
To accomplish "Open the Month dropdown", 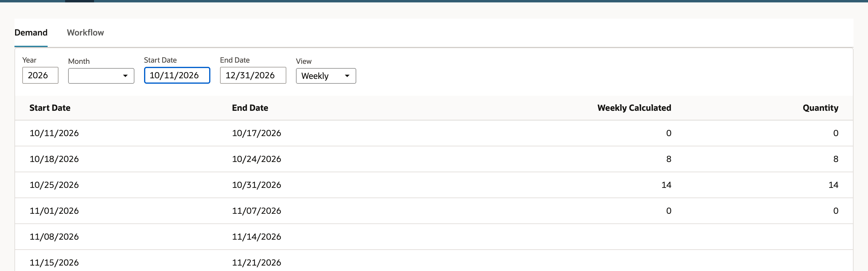I will (x=101, y=76).
